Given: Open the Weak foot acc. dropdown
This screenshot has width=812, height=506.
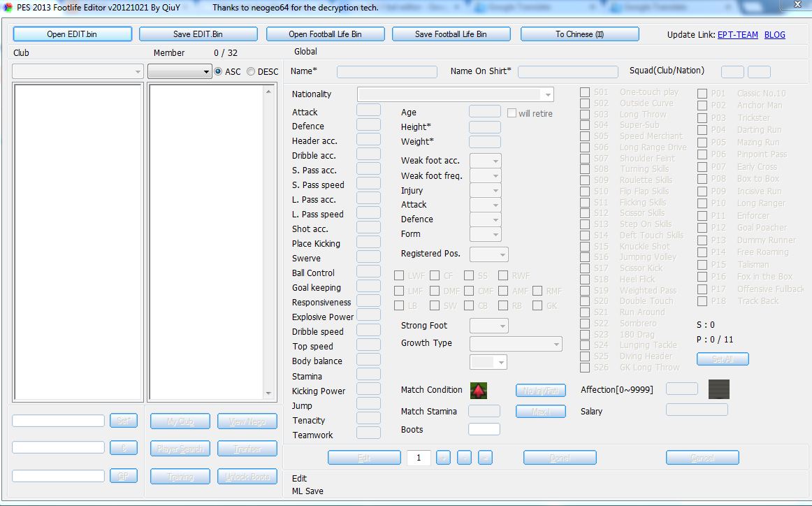Looking at the screenshot, I should tap(485, 161).
